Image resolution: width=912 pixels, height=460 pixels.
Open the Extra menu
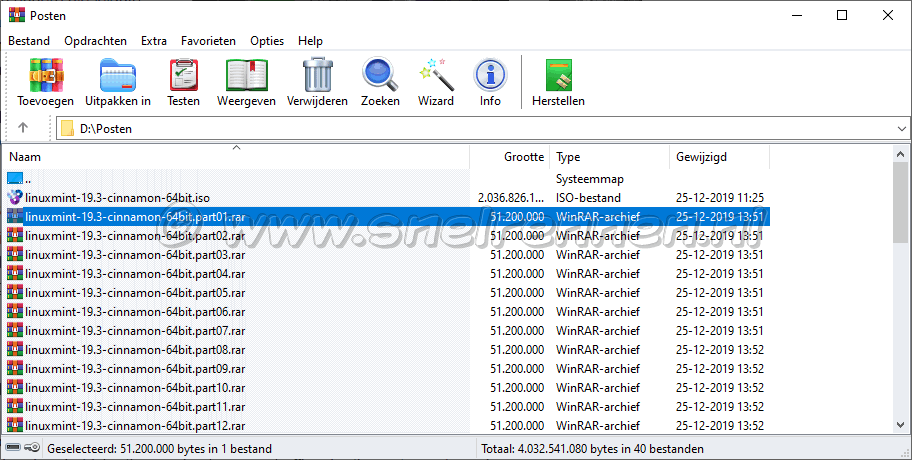[154, 41]
